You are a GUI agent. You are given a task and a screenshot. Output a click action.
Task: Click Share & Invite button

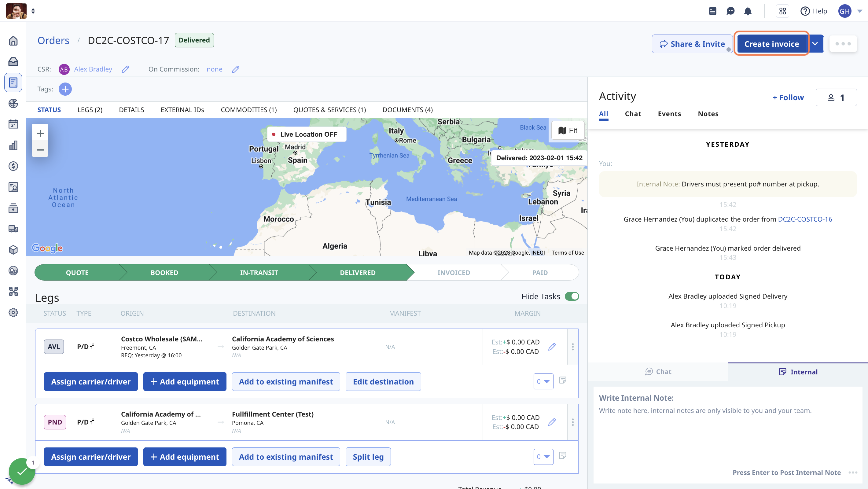[692, 44]
